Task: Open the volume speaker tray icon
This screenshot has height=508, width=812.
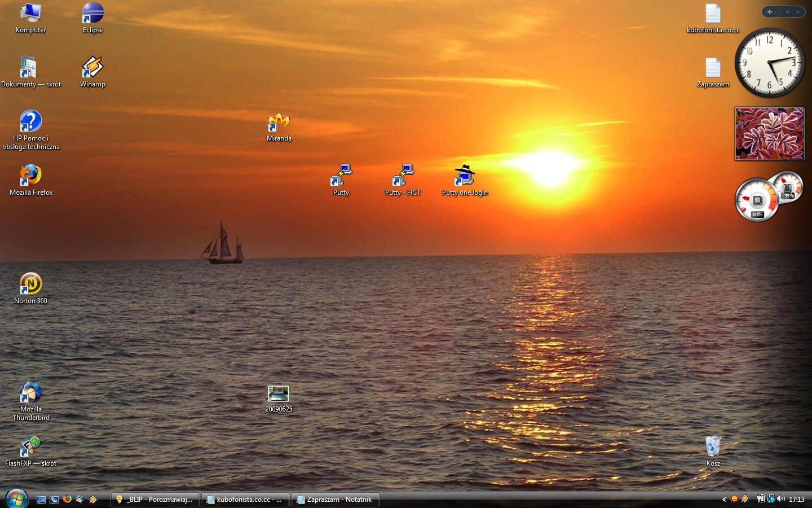Action: click(x=781, y=499)
